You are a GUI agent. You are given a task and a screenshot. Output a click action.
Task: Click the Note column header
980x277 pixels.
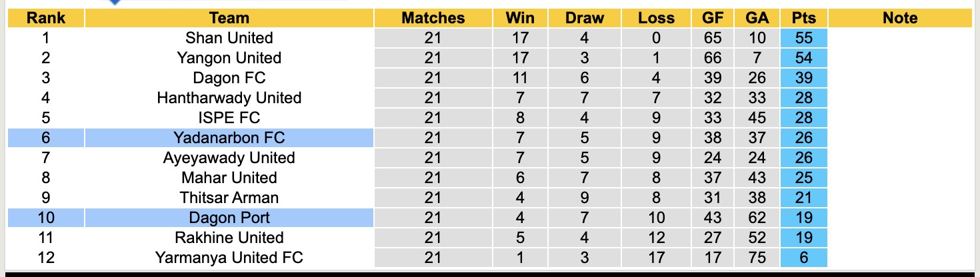point(900,18)
